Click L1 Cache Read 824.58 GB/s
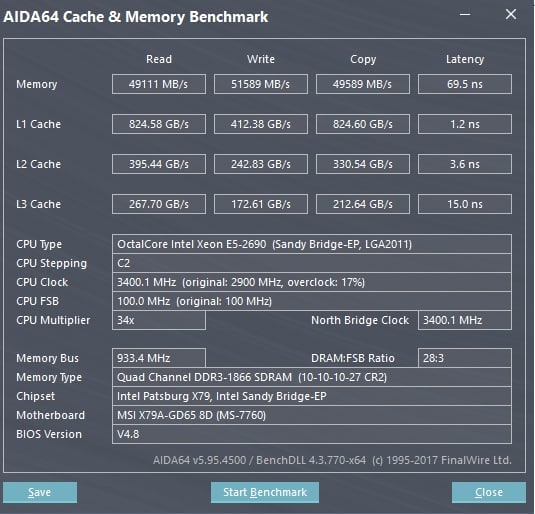This screenshot has width=535, height=514. [159, 124]
